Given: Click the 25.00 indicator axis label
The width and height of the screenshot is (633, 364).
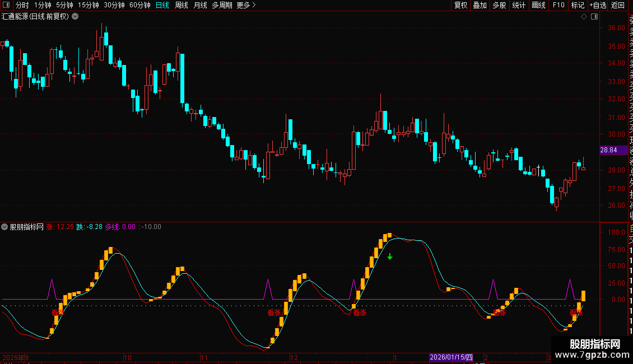Looking at the screenshot, I should 616,283.
